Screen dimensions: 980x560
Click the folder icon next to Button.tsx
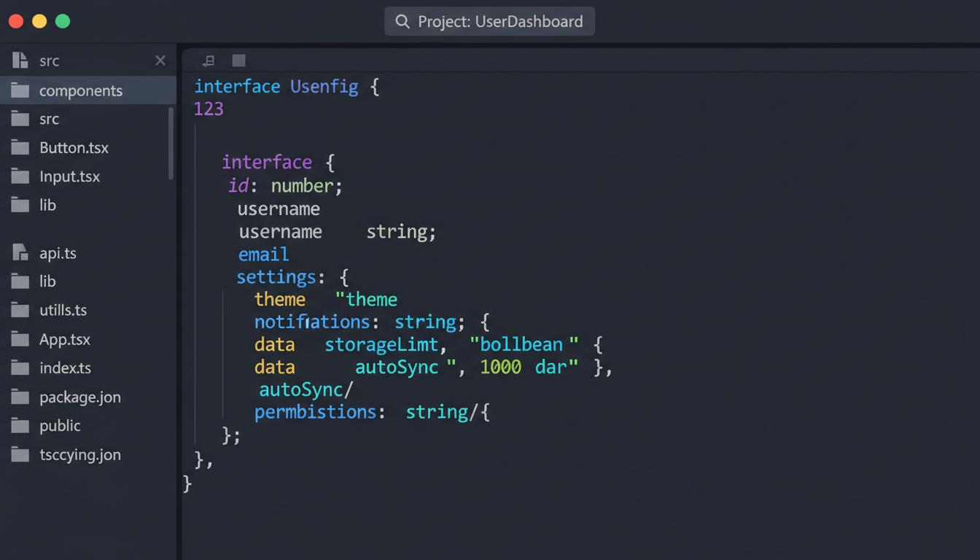click(20, 148)
